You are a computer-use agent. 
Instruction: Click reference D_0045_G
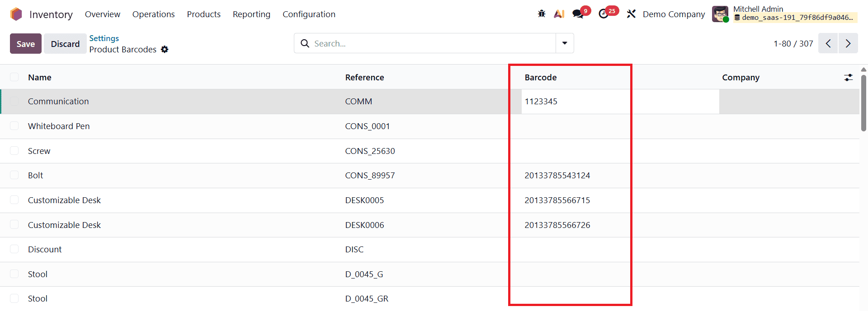tap(364, 274)
